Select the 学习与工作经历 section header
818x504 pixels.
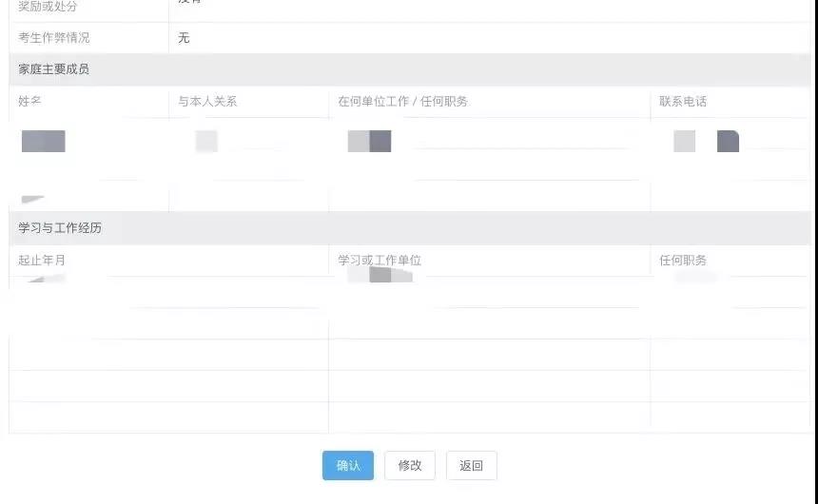click(x=59, y=228)
